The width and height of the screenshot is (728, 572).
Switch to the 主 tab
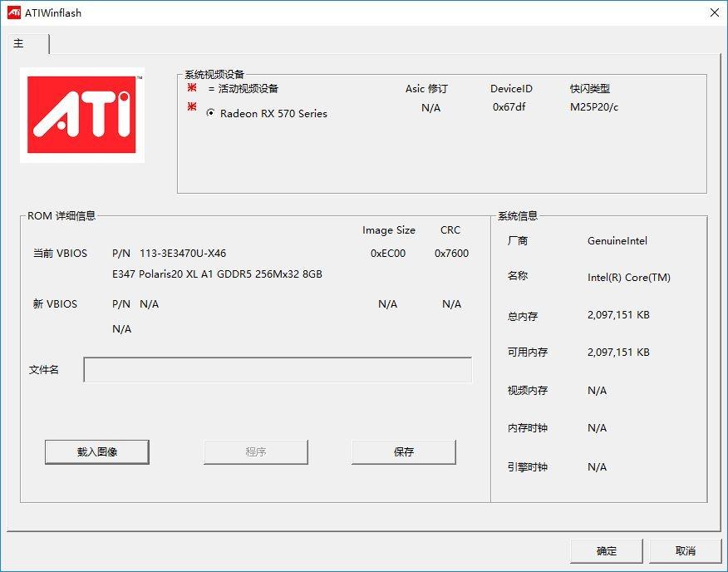27,44
